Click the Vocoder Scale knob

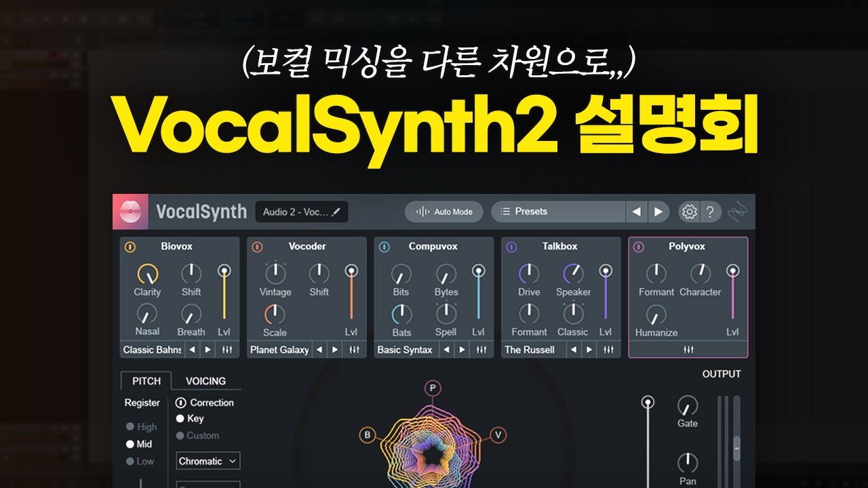pyautogui.click(x=275, y=314)
